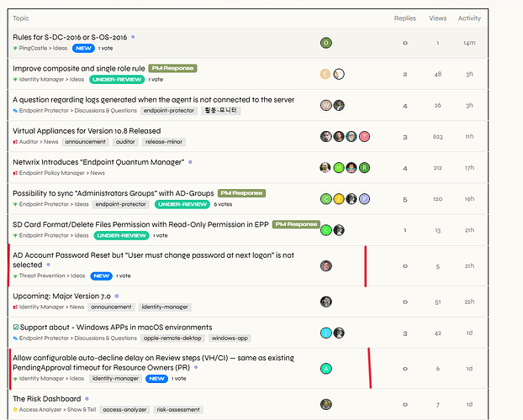
Task: Click poster avatar on AD Account Password Reset row
Action: (326, 265)
